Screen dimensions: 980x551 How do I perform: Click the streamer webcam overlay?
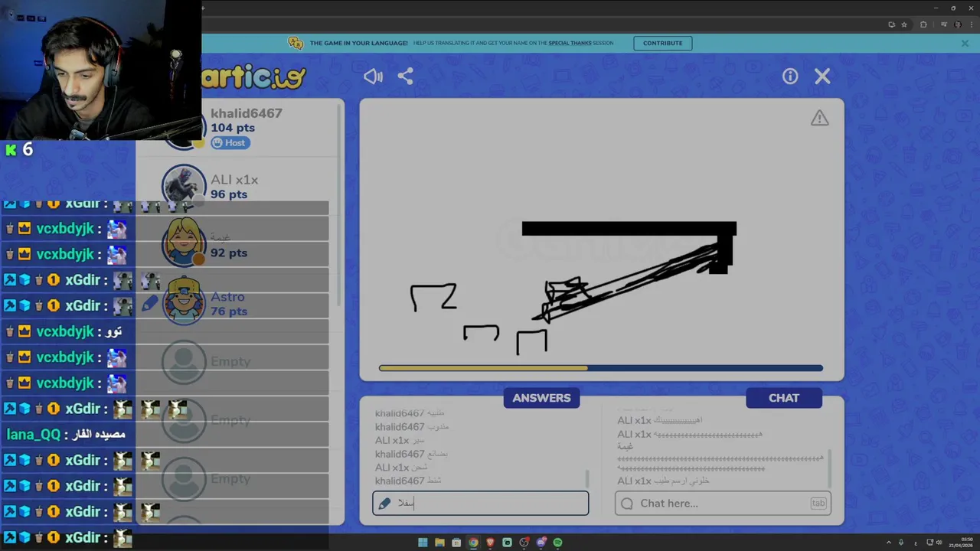pyautogui.click(x=100, y=70)
